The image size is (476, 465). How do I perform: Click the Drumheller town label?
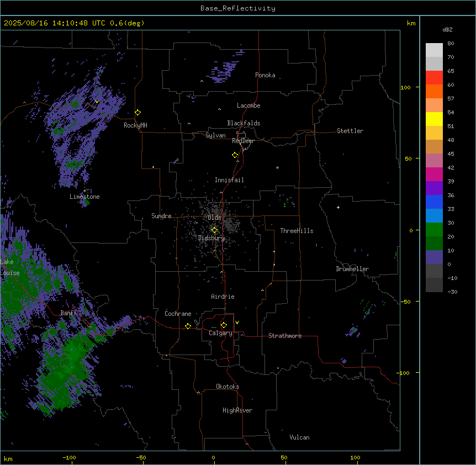pyautogui.click(x=352, y=269)
